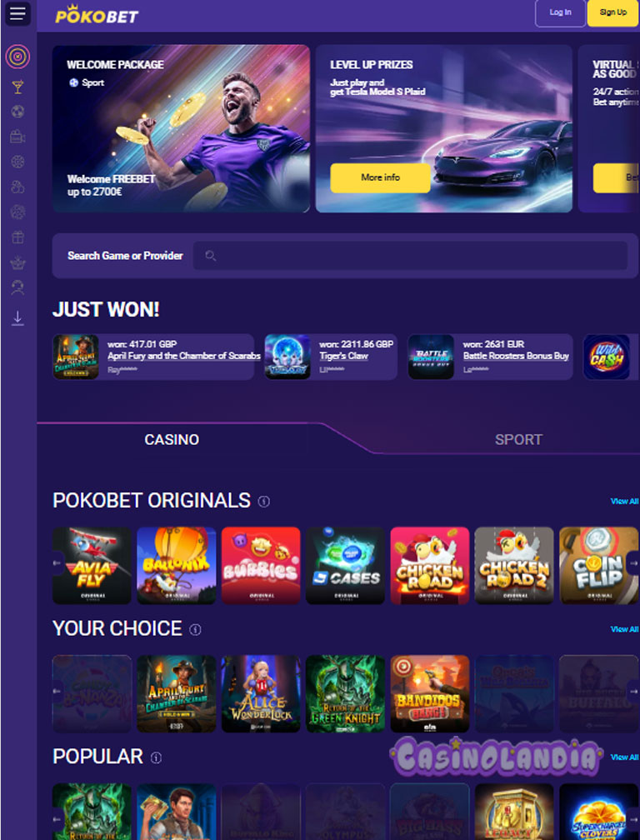Open the gift box promotions icon

click(17, 237)
